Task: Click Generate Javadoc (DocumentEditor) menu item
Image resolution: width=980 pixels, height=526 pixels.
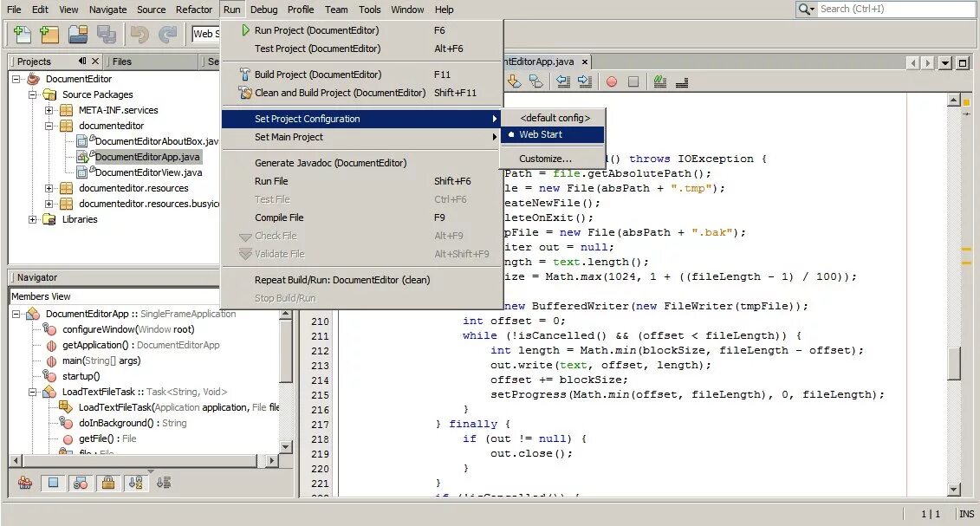Action: tap(362, 162)
